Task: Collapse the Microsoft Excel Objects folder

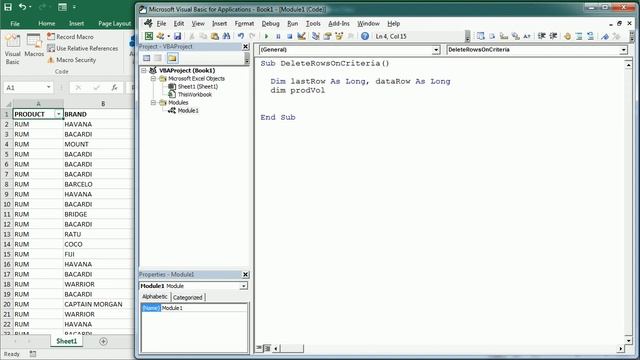Action: [153, 78]
